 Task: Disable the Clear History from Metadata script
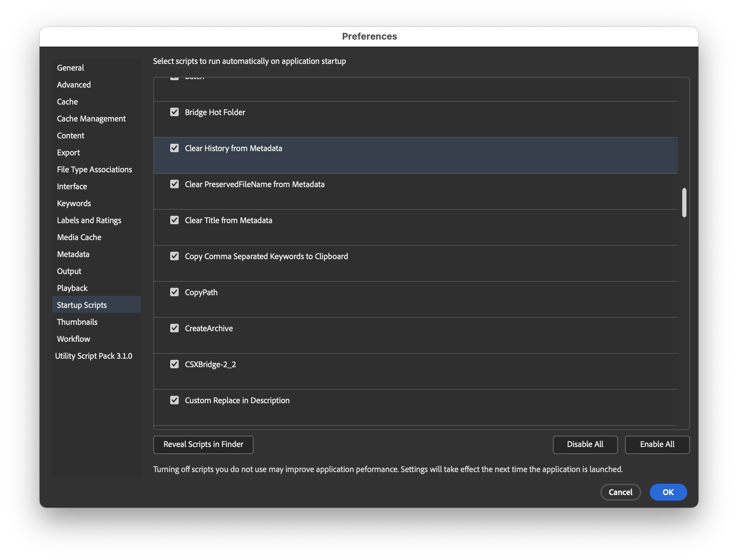point(174,148)
